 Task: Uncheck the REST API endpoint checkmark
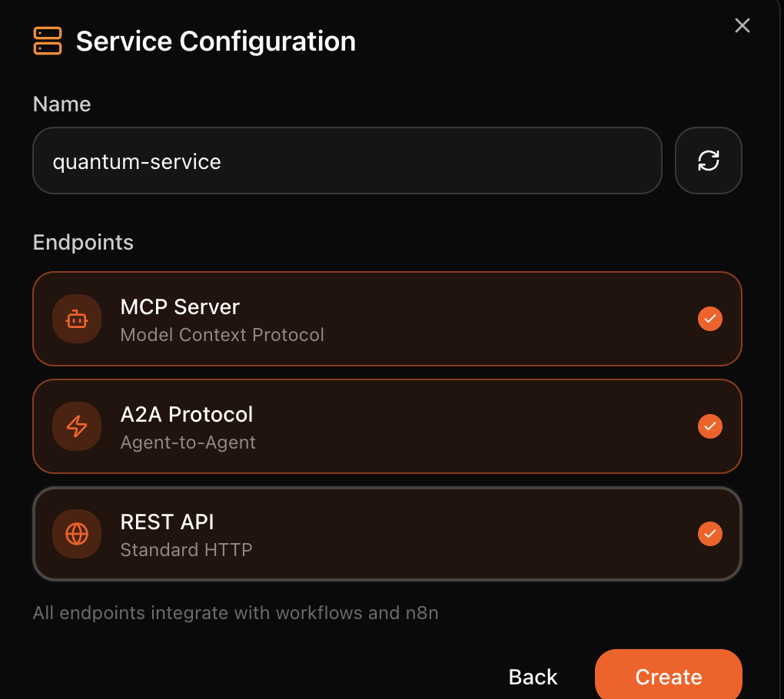[709, 533]
